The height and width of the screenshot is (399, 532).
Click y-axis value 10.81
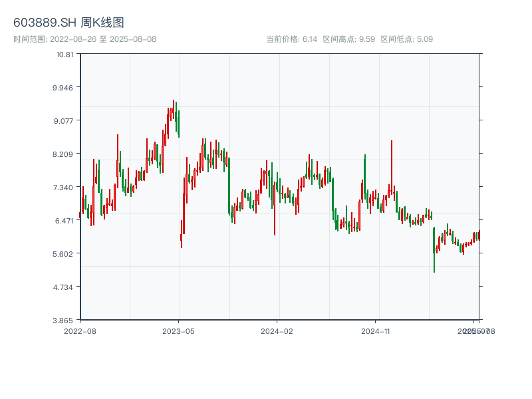(x=65, y=55)
